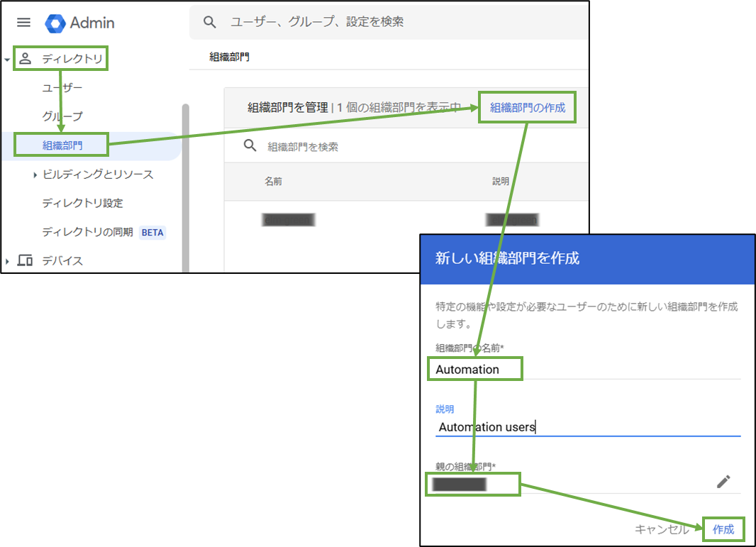Click the 組織部門 breadcrumb heading
756x547 pixels.
click(x=229, y=57)
